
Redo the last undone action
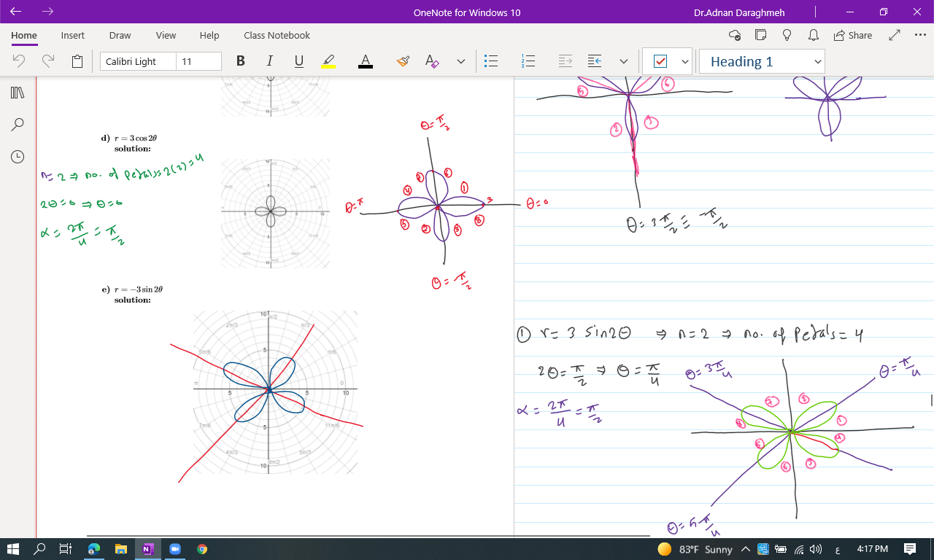[48, 61]
